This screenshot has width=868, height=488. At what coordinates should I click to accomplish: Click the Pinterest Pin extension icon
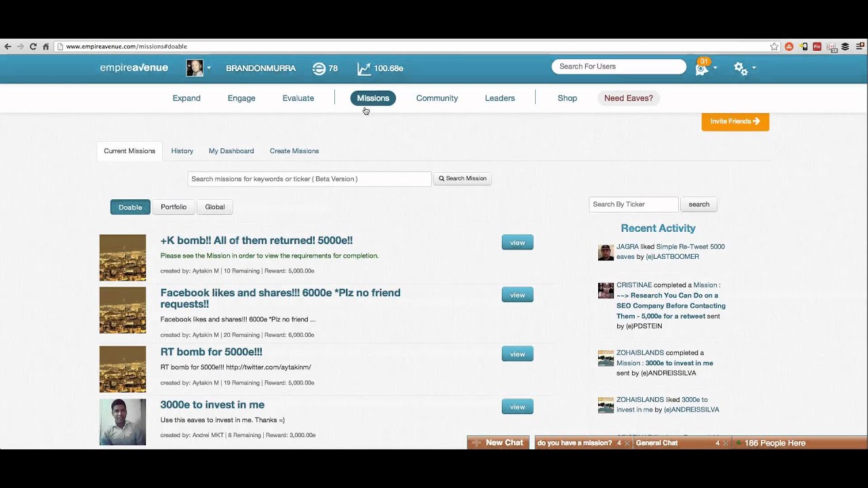[817, 47]
